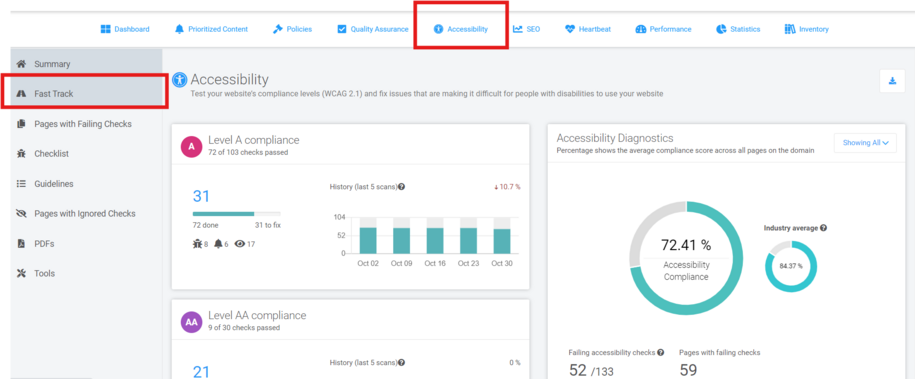
Task: Click the Oct 30 history bar
Action: 502,241
